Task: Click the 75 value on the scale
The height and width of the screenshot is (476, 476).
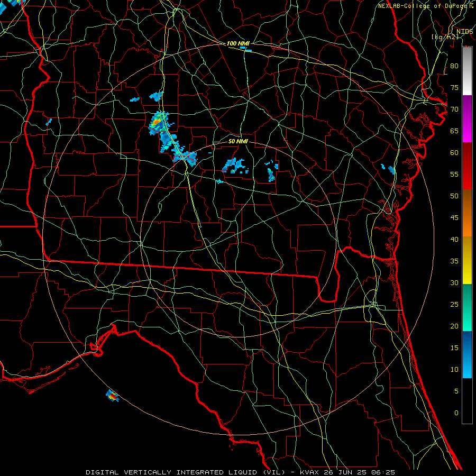Action: point(454,87)
